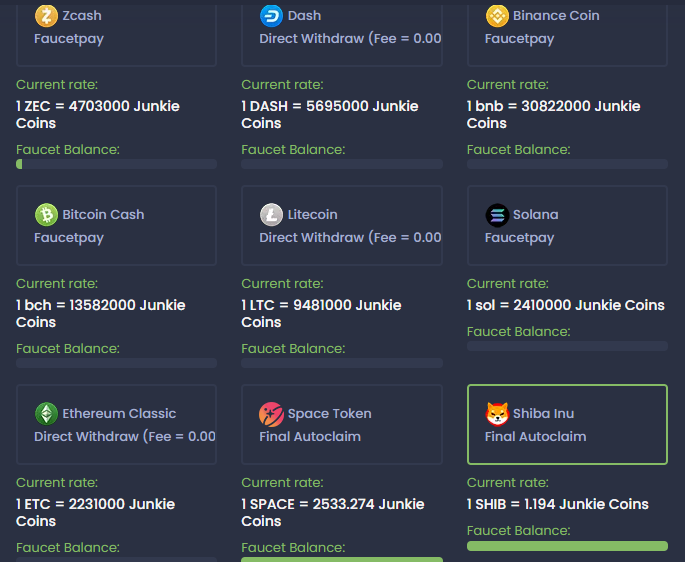The width and height of the screenshot is (685, 562).
Task: Click the 'Dash' coin name label
Action: pos(304,16)
